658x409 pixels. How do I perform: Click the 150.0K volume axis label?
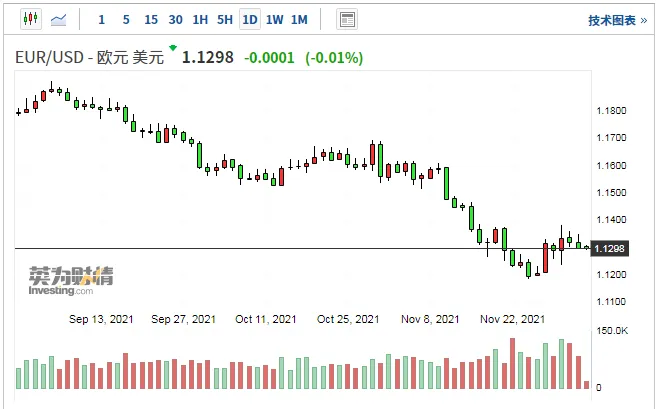(x=612, y=331)
